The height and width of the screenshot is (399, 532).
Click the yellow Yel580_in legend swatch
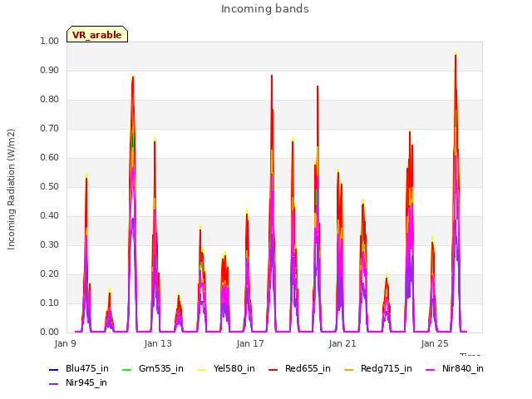(201, 369)
